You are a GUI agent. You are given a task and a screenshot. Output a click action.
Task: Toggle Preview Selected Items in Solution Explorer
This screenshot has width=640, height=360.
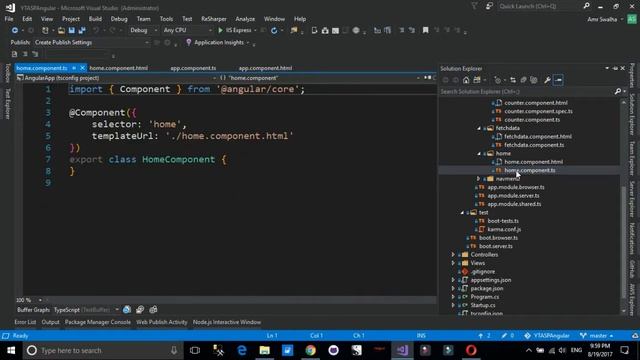[x=558, y=80]
